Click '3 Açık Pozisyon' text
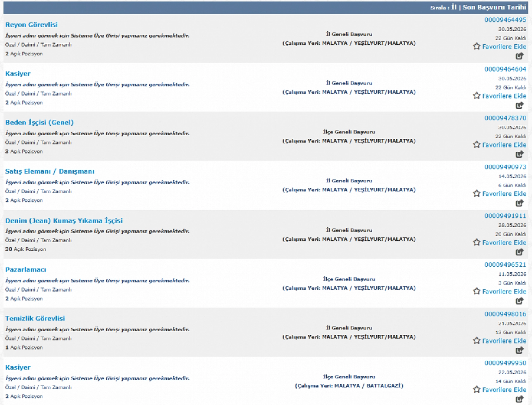This screenshot has width=532, height=405. [x=24, y=151]
